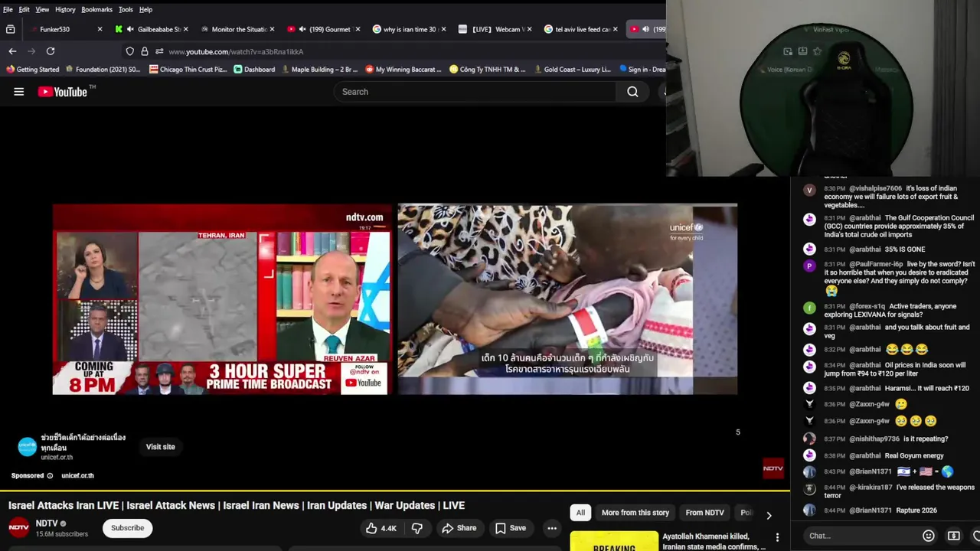This screenshot has width=980, height=551.
Task: Open the History menu
Action: pos(65,9)
